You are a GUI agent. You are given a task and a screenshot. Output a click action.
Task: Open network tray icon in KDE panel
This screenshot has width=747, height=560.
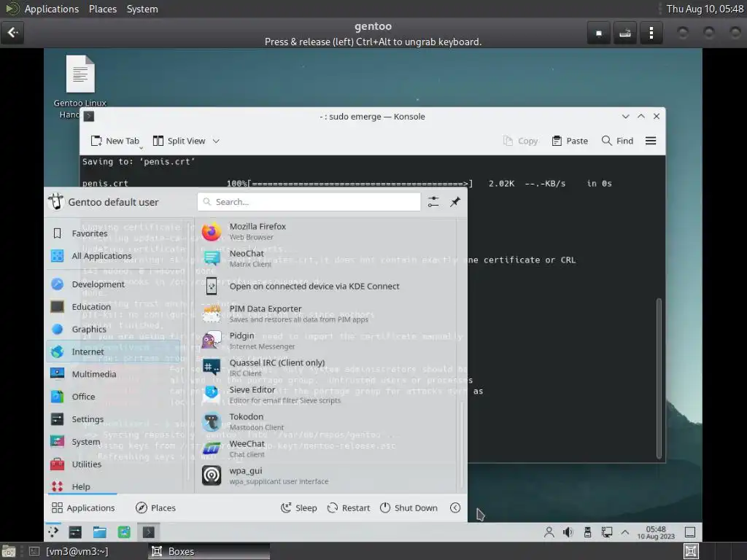(x=606, y=532)
